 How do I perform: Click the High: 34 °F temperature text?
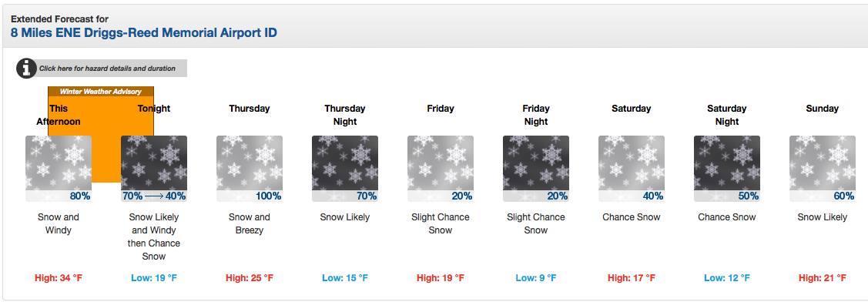point(59,277)
